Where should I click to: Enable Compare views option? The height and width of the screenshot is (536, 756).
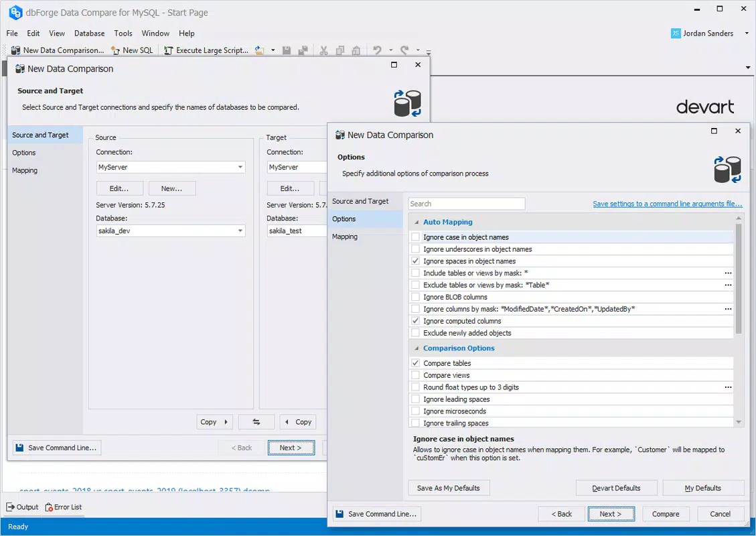pyautogui.click(x=415, y=375)
